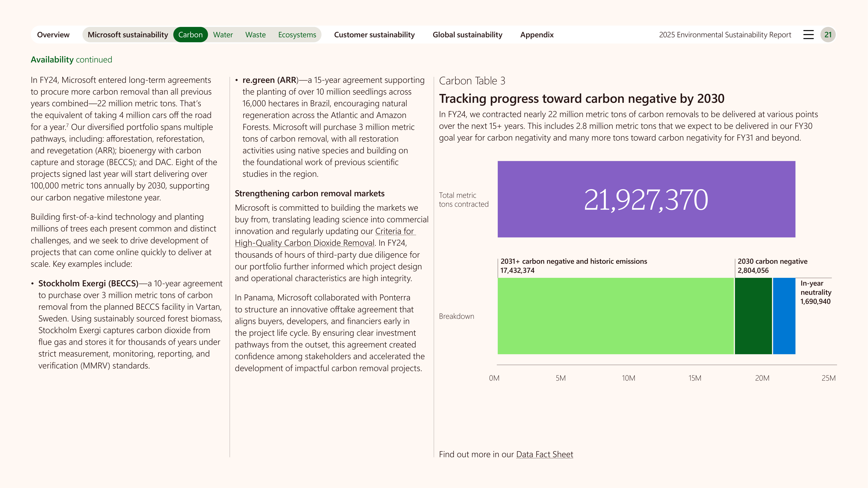Click the 5M axis tick label

561,378
